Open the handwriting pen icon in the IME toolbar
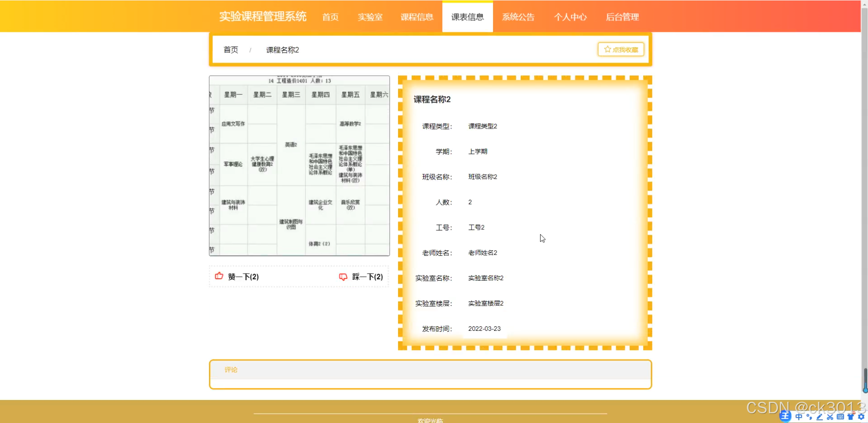This screenshot has height=423, width=868. (820, 417)
